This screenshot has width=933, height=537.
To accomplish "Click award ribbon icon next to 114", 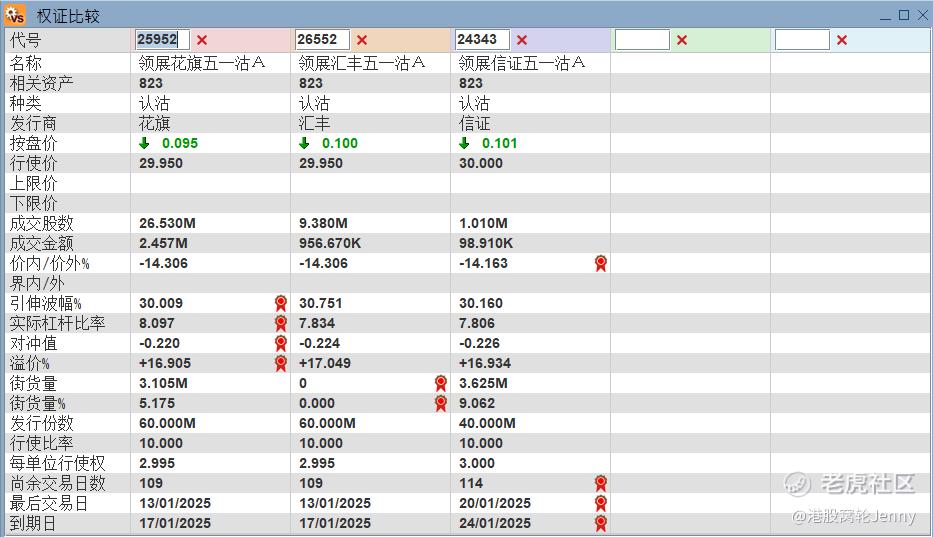I will click(600, 483).
